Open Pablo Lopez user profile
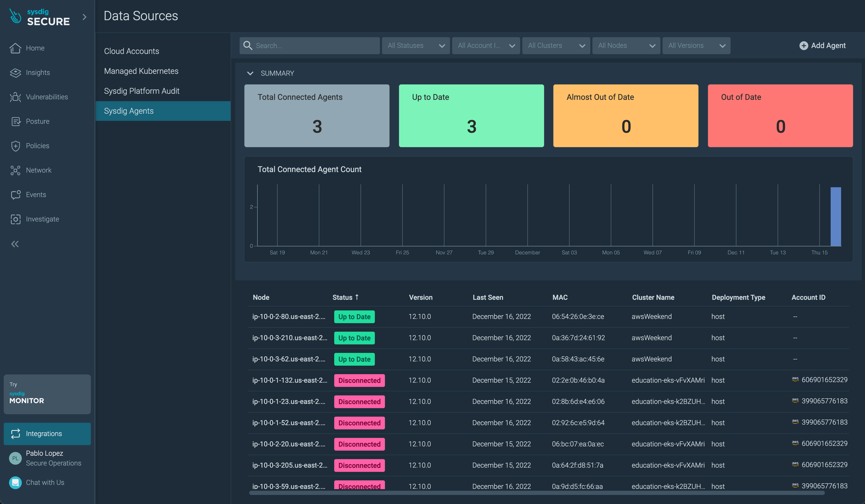The width and height of the screenshot is (865, 504). click(47, 458)
